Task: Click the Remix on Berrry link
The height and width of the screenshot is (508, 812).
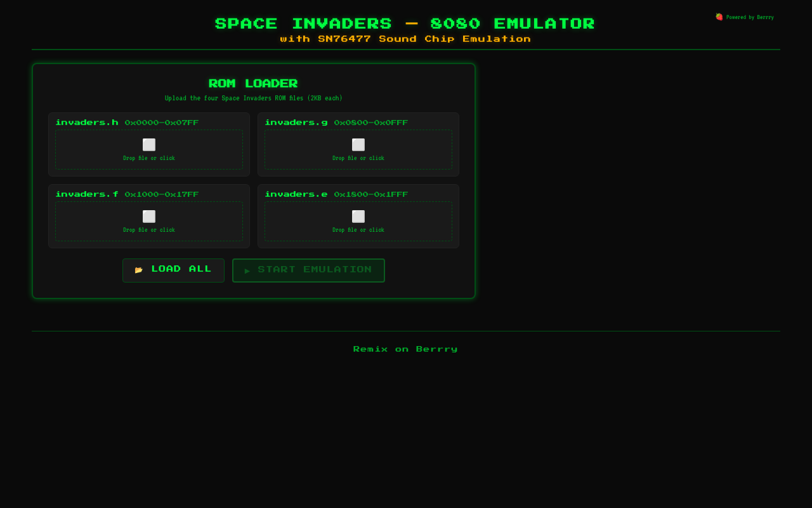Action: tap(405, 349)
